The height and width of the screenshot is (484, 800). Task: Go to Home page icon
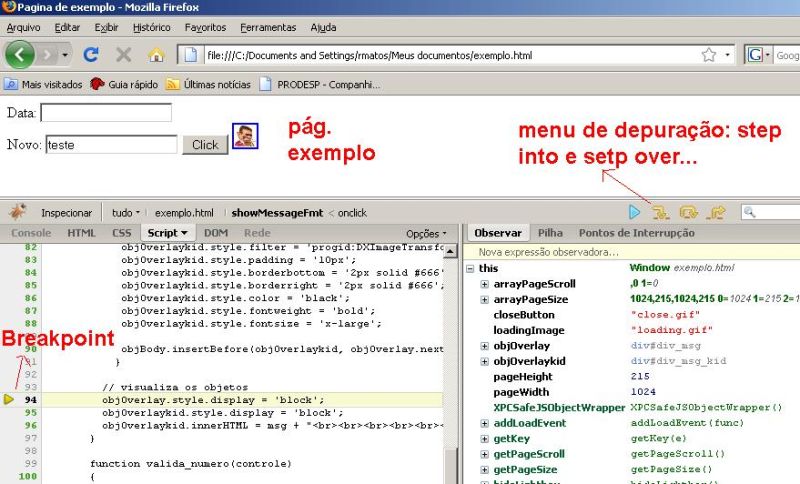(156, 55)
